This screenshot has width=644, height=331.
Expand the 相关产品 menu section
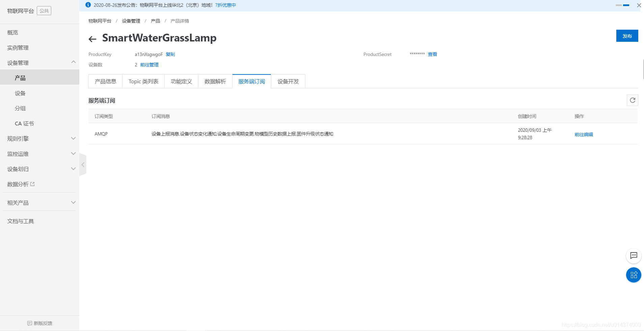click(x=73, y=202)
